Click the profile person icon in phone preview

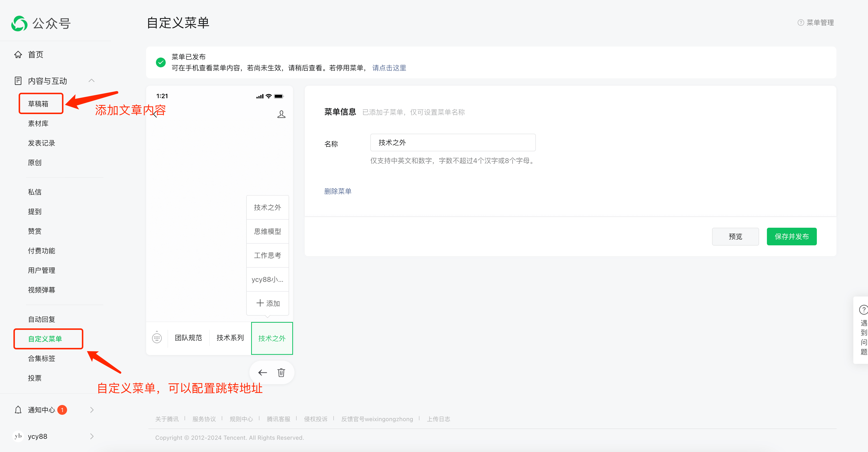[x=281, y=114]
